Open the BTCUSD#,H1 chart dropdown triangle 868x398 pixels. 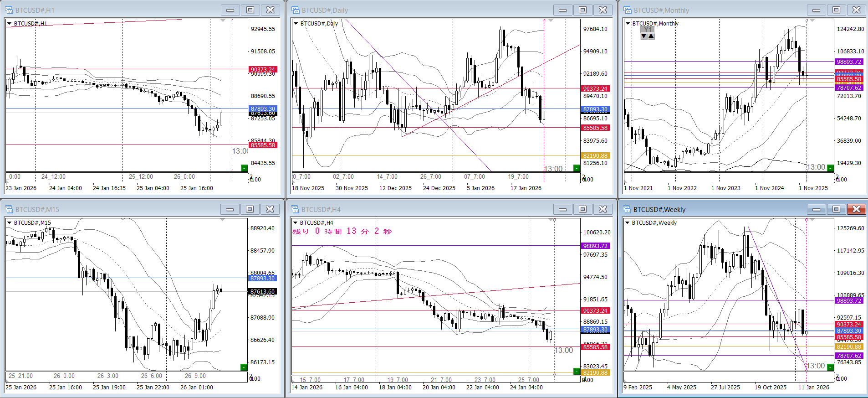[x=9, y=24]
